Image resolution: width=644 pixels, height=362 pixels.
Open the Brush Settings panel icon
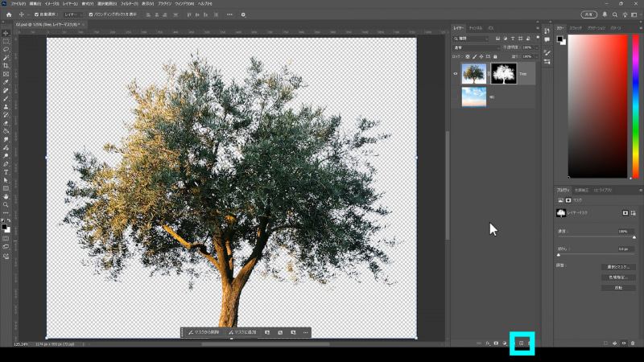pos(547,52)
